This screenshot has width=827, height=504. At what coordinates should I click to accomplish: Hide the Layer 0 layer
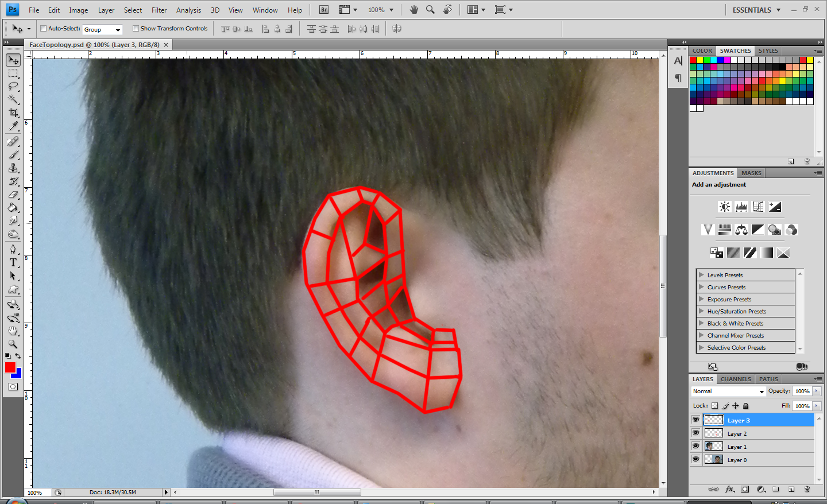tap(695, 459)
